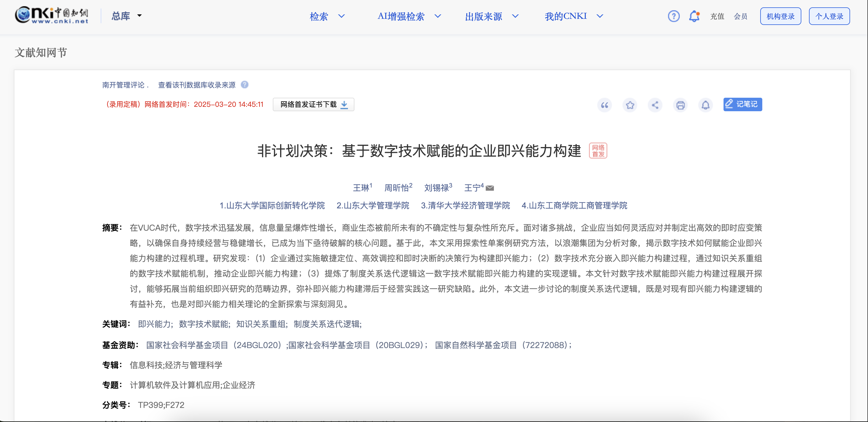Viewport: 868px width, 422px height.
Task: Open author link 刘锡禄
Action: click(436, 188)
